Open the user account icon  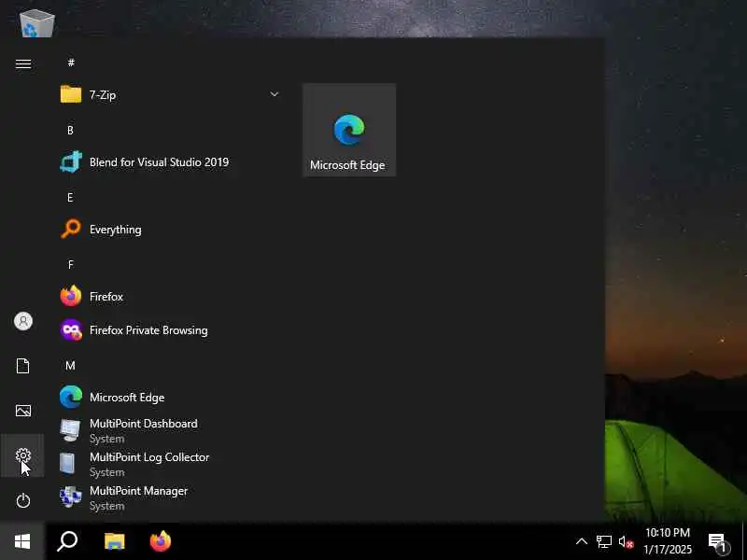point(22,321)
